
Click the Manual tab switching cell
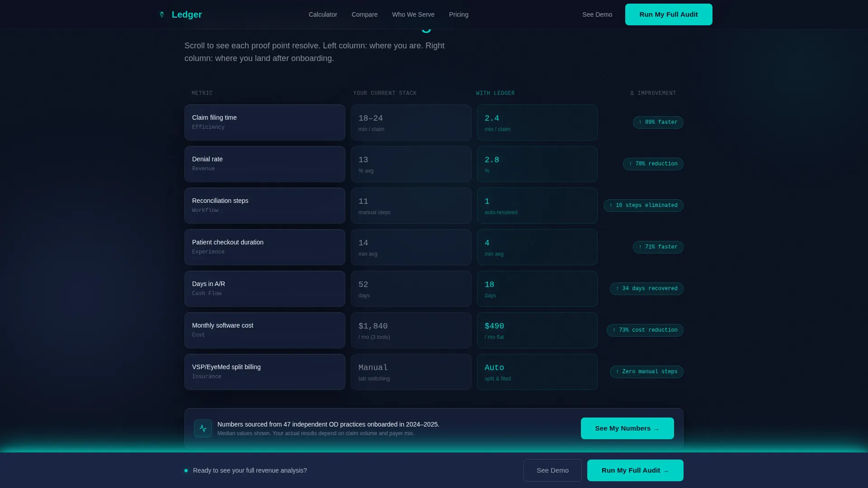click(x=411, y=372)
